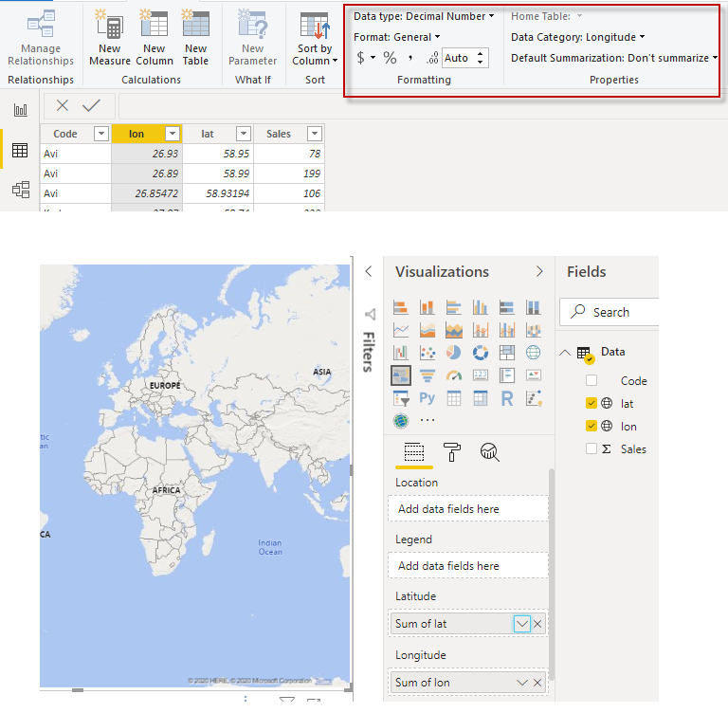Open Sum of lon field menu

tap(522, 683)
